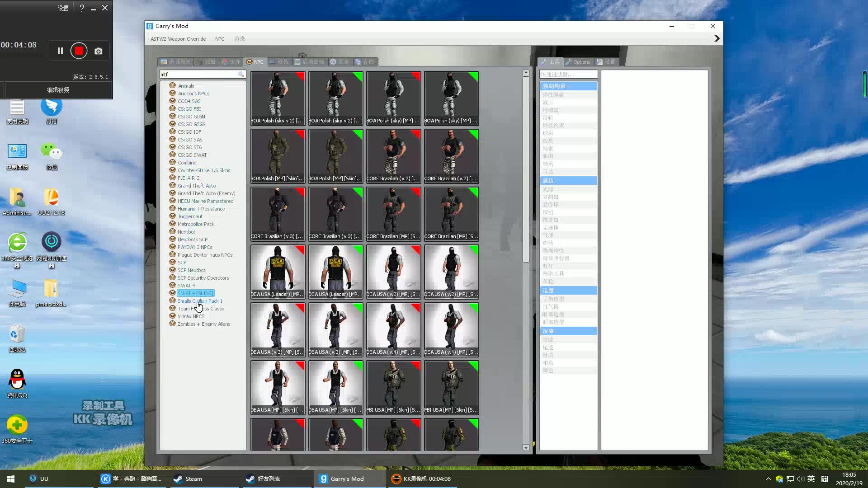Spawn first BOA Polish (sky v.2) red-tag NPC

tap(278, 98)
